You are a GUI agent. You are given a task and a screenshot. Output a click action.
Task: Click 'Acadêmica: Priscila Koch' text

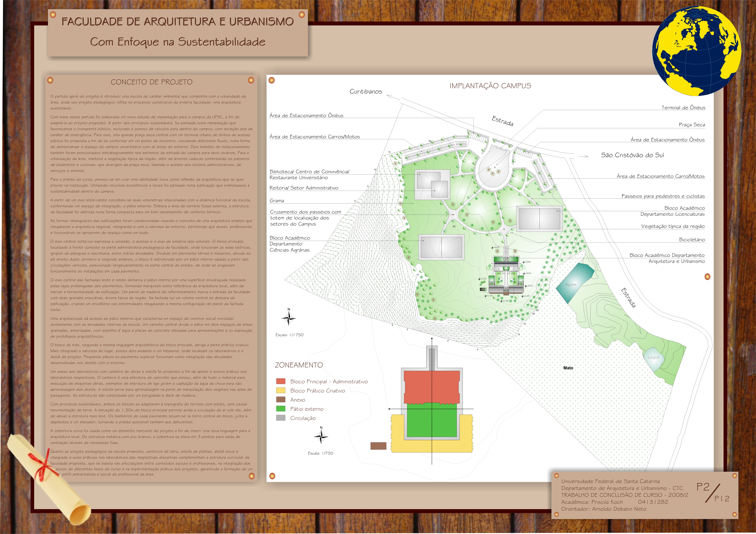click(x=592, y=502)
